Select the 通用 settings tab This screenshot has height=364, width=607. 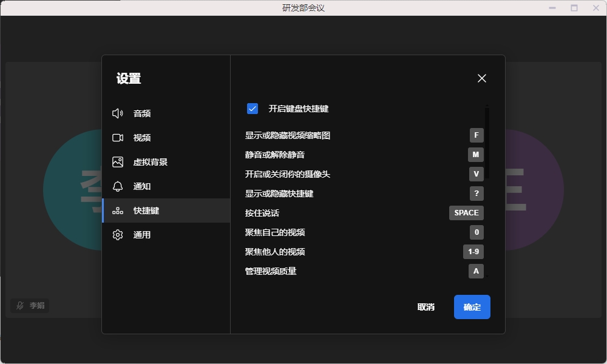[x=142, y=235]
